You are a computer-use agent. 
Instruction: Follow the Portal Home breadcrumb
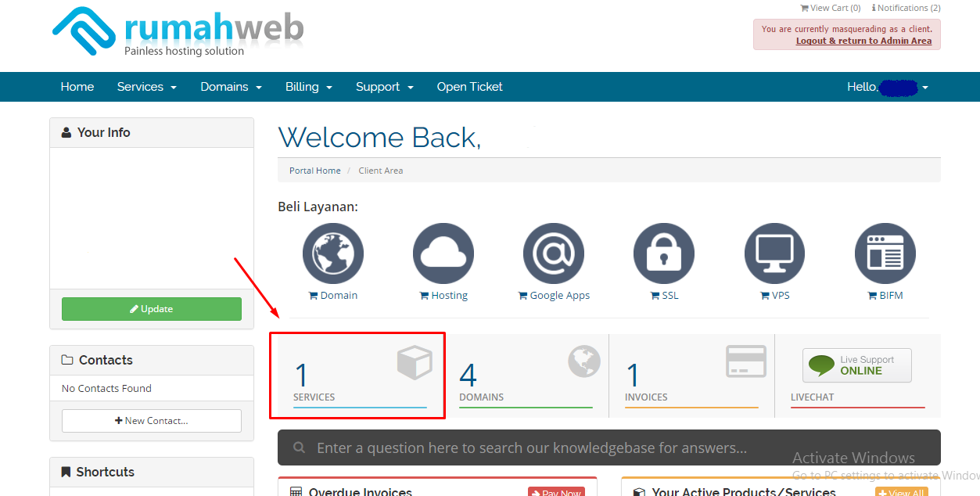tap(315, 171)
